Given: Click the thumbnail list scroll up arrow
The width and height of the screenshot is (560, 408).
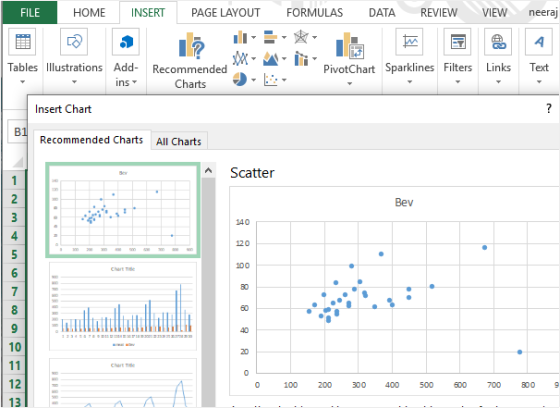Looking at the screenshot, I should click(209, 171).
